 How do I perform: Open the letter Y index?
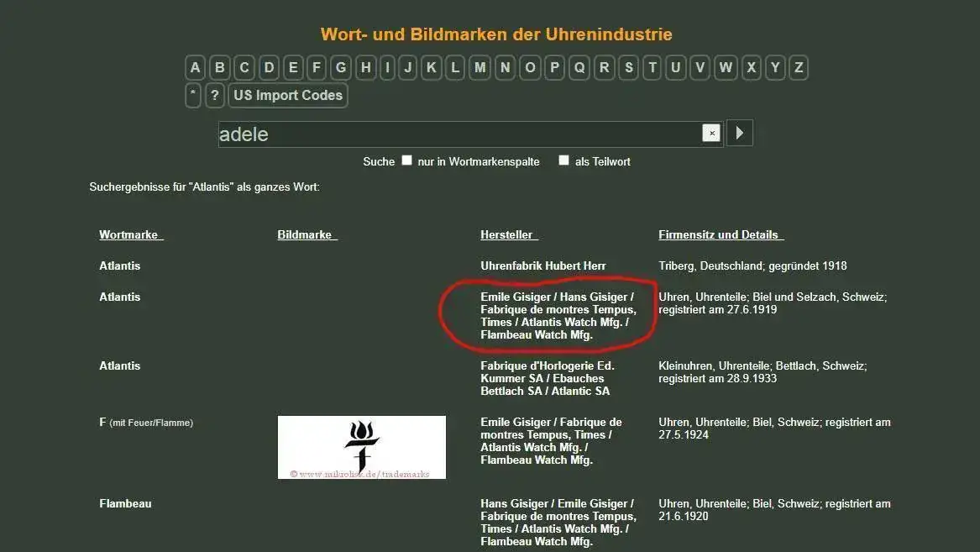775,67
